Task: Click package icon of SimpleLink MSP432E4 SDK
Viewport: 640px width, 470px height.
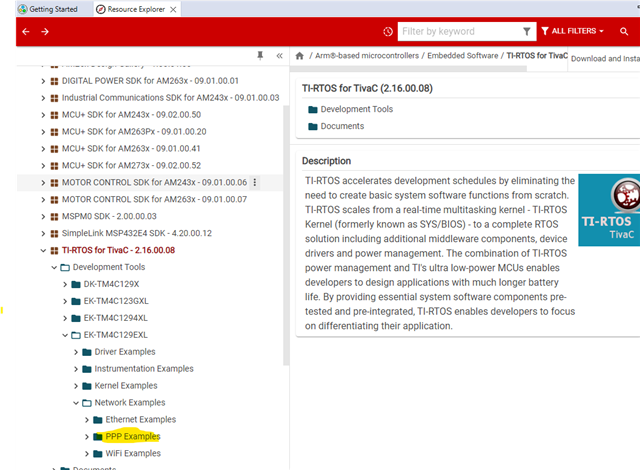Action: pos(54,234)
